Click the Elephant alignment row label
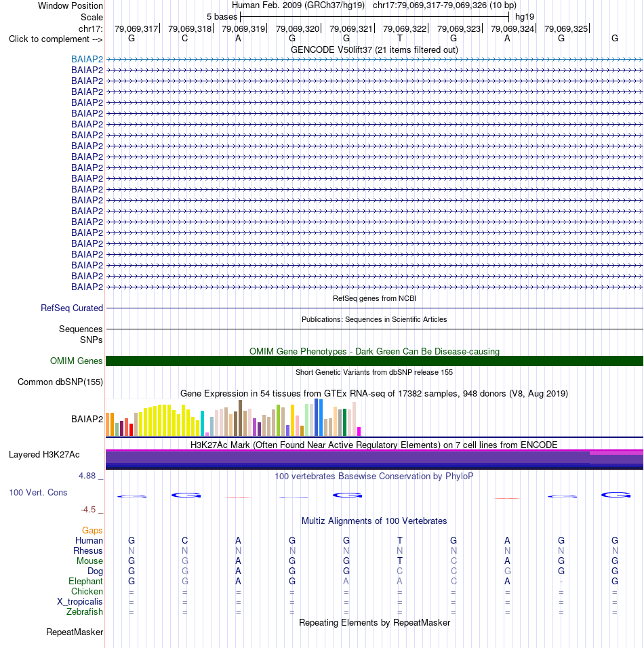644x648 pixels. pos(85,582)
